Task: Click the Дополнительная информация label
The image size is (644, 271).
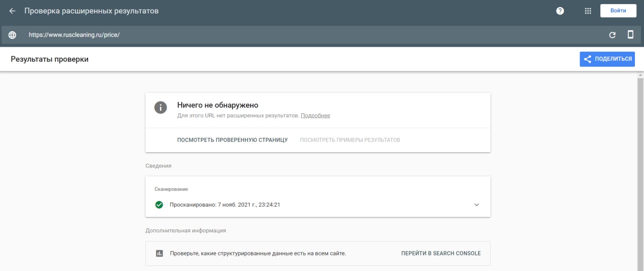Action: pyautogui.click(x=186, y=230)
